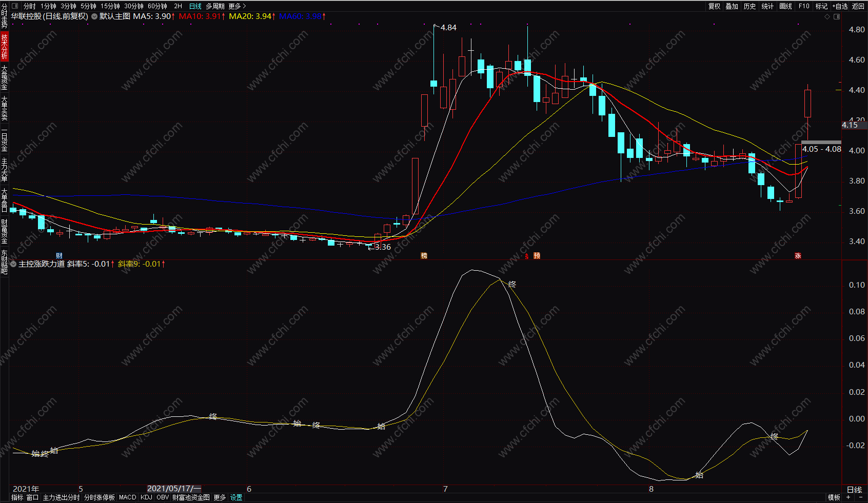868x503 pixels.
Task: Open the 模板 template menu
Action: (x=834, y=497)
